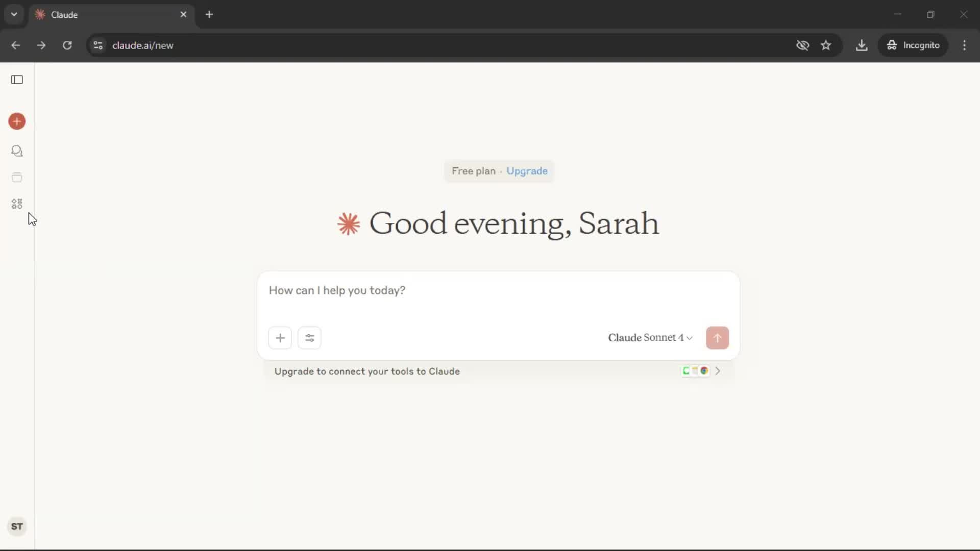
Task: Open Chrome downloads icon
Action: tap(862, 45)
